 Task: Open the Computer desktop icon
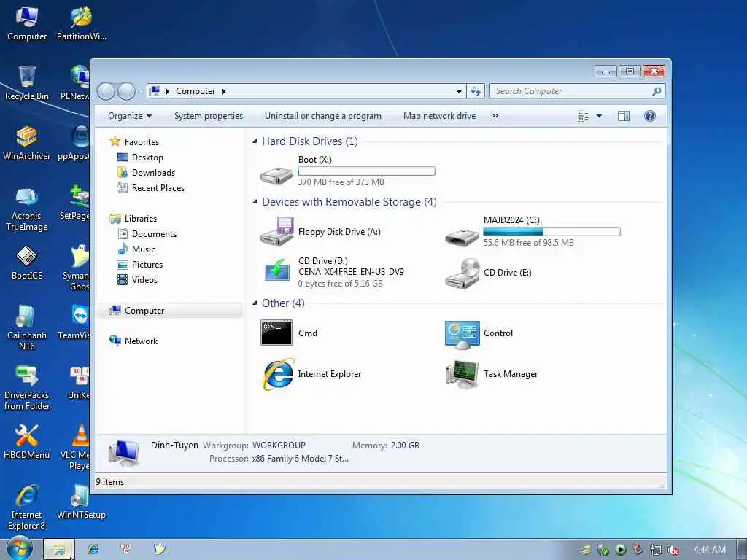point(27,25)
